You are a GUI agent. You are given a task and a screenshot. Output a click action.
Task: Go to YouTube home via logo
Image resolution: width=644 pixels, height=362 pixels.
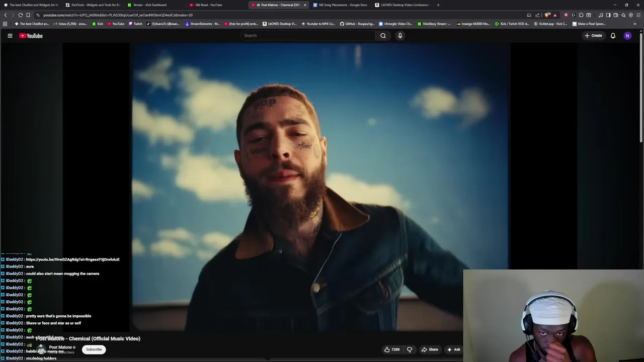pos(31,36)
